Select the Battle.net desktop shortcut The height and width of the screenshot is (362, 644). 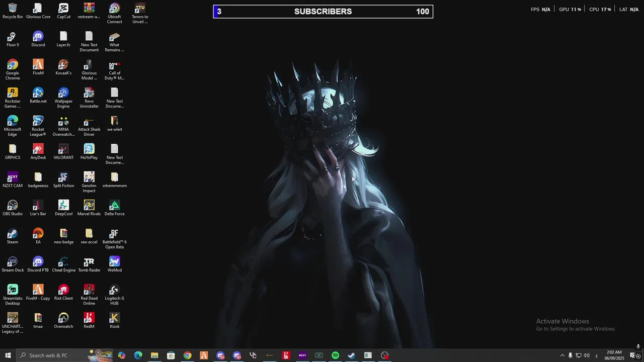click(x=38, y=96)
